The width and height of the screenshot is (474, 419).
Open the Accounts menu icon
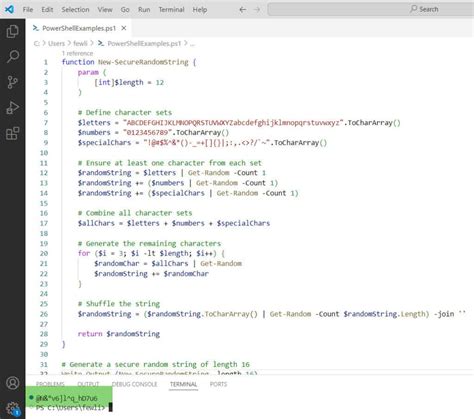click(13, 383)
